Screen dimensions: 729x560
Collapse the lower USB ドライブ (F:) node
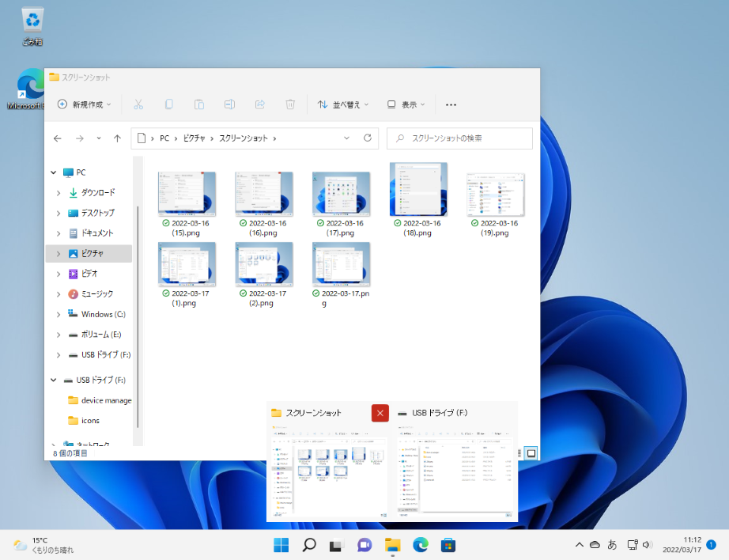click(x=54, y=380)
